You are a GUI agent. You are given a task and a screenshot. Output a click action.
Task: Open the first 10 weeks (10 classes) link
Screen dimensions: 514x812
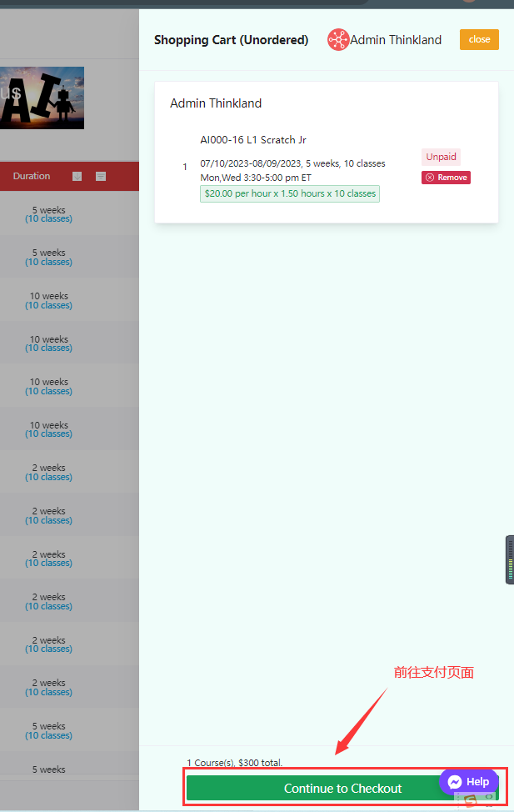tap(48, 305)
